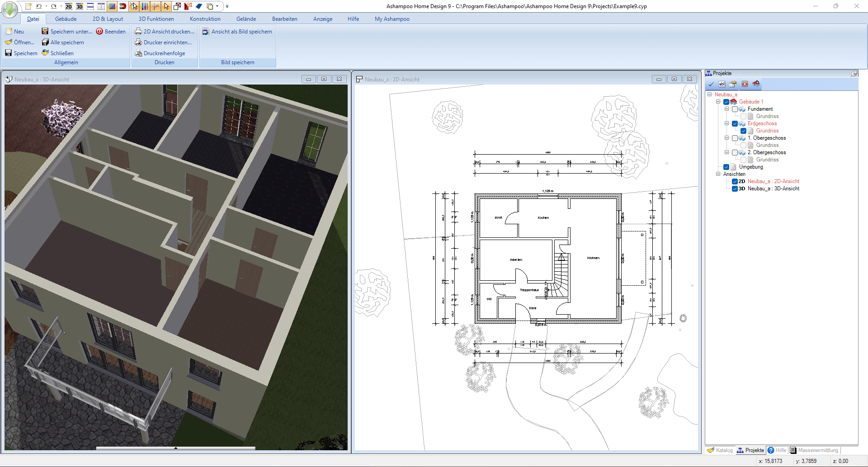This screenshot has height=467, width=868.
Task: Toggle the grid display icon
Action: point(112,6)
